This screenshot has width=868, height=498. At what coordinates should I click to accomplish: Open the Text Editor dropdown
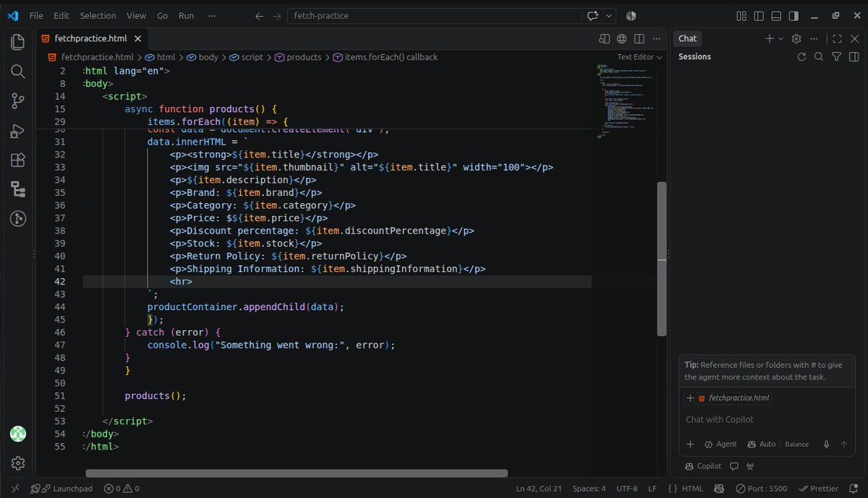pos(639,57)
